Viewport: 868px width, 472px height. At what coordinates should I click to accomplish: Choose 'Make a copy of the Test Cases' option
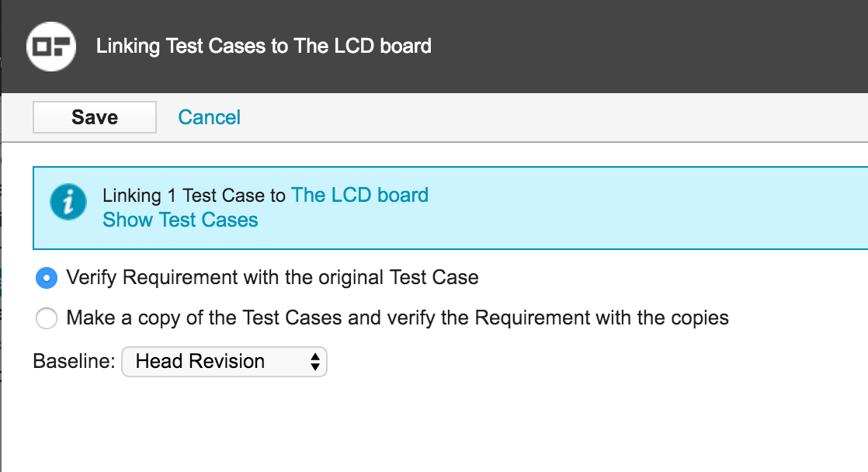pyautogui.click(x=47, y=318)
